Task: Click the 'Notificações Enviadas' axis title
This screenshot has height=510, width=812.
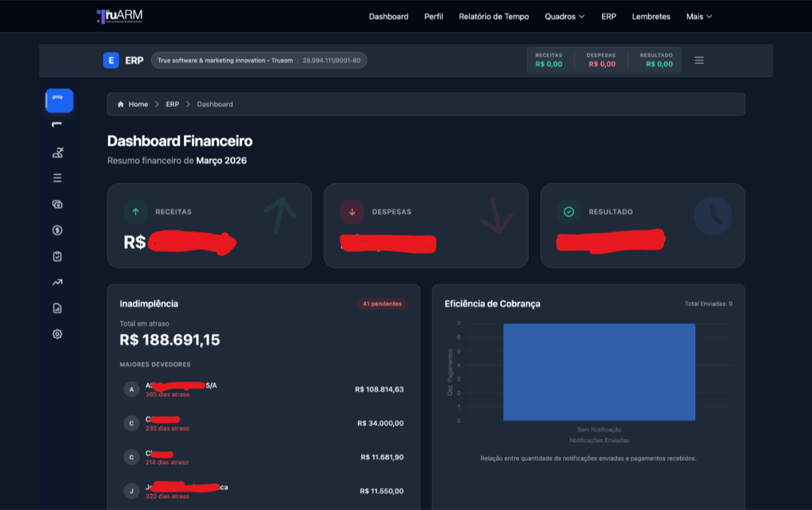Action: (x=600, y=440)
